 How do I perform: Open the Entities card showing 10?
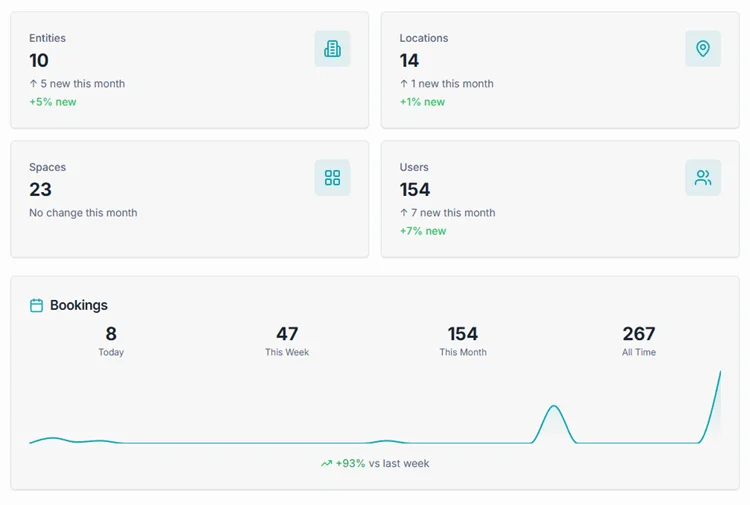point(189,70)
